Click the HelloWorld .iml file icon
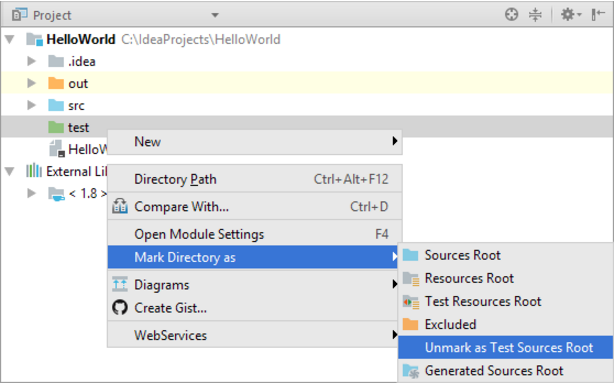Image resolution: width=615 pixels, height=383 pixels. click(57, 149)
